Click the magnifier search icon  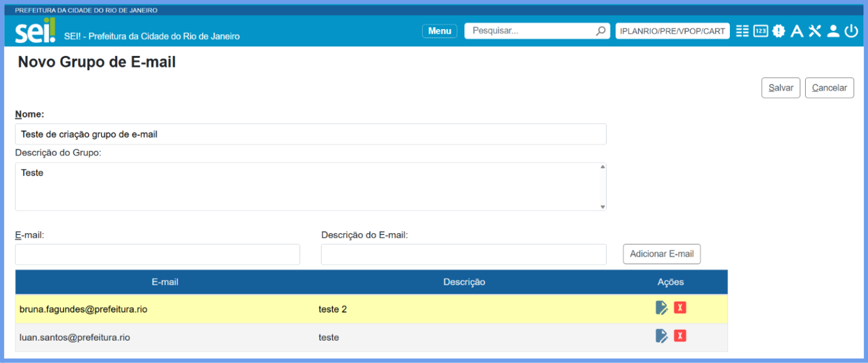[601, 31]
